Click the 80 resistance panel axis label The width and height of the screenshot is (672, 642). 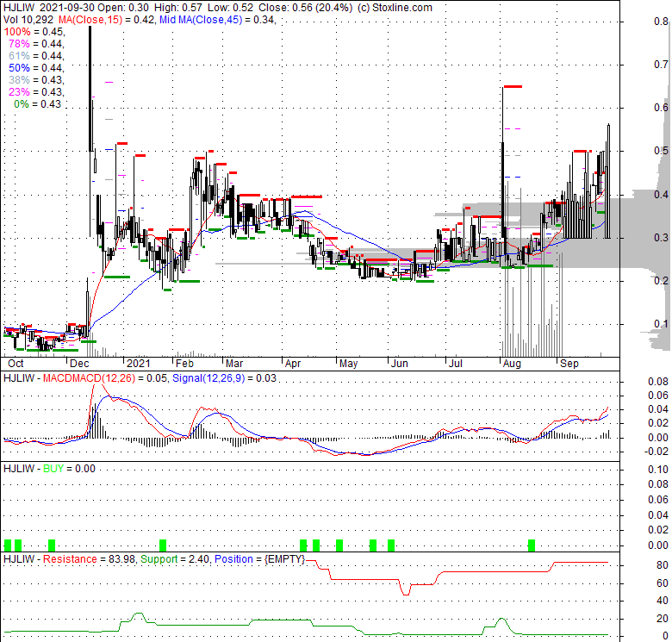663,564
